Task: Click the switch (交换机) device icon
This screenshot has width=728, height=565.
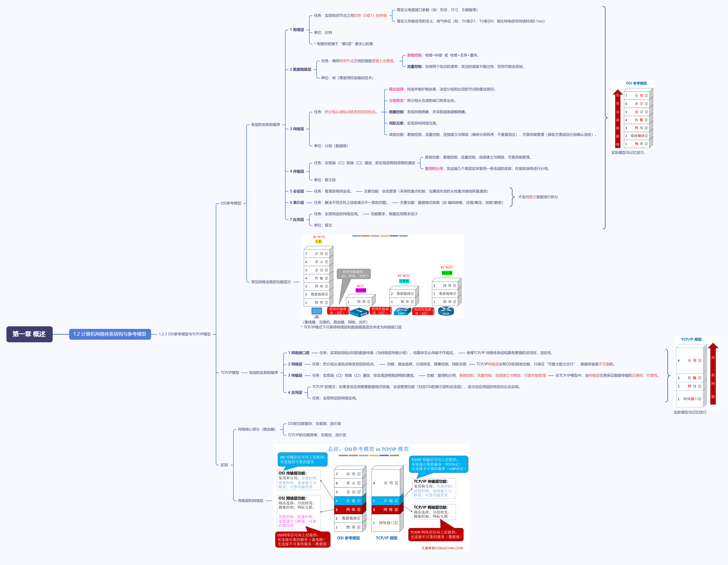Action: click(402, 311)
